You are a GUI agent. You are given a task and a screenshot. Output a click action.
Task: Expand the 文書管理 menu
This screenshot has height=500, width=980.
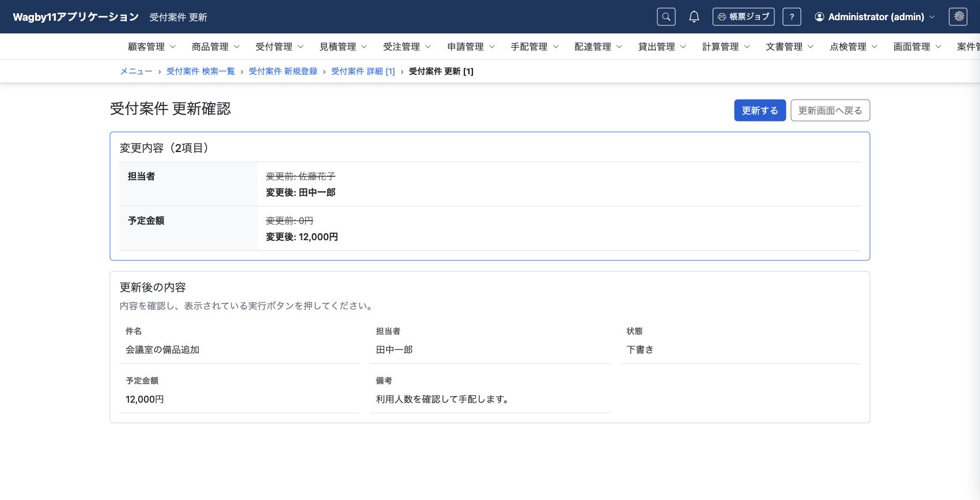(789, 47)
